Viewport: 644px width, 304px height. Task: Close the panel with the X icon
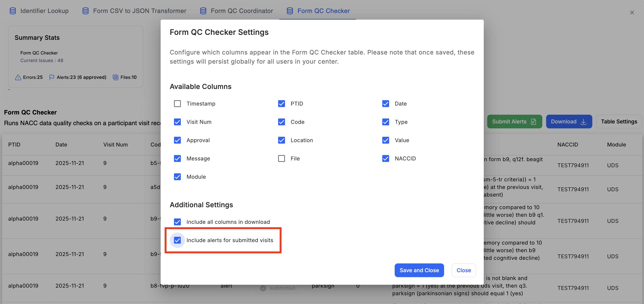pos(632,13)
